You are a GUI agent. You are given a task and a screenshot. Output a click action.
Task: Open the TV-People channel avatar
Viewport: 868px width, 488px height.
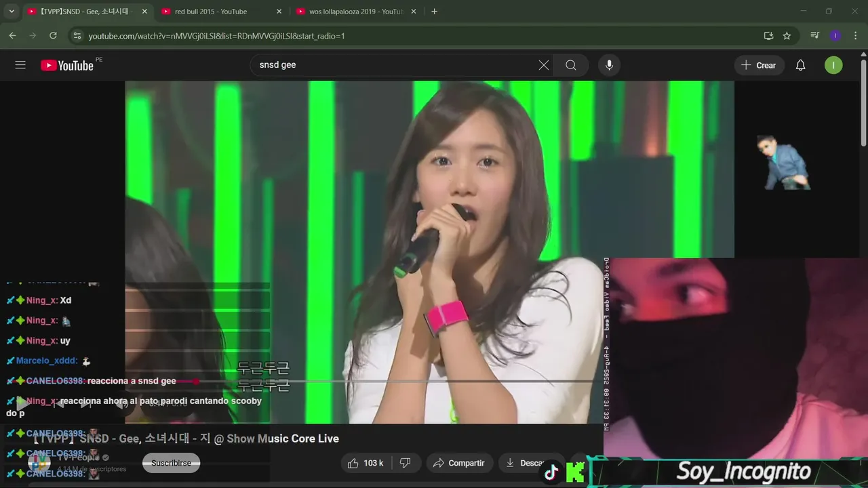pos(39,463)
